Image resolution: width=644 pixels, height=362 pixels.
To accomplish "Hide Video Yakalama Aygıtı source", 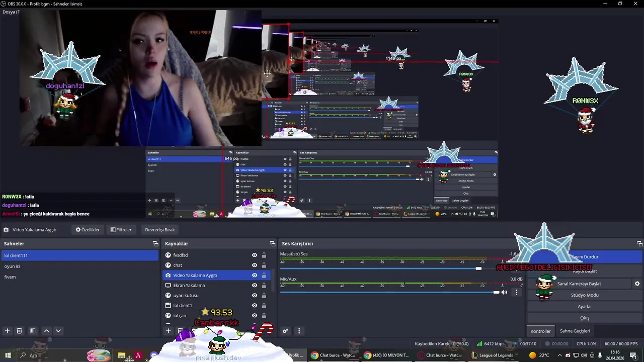I will [x=255, y=275].
